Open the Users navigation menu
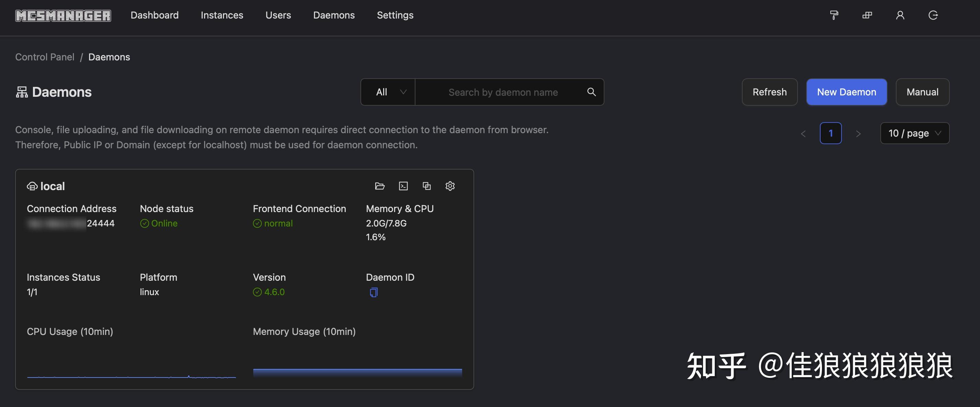 pos(278,15)
